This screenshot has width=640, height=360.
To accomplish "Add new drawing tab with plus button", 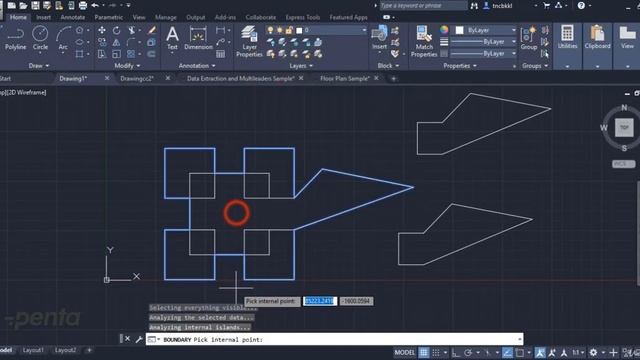I will click(x=393, y=78).
